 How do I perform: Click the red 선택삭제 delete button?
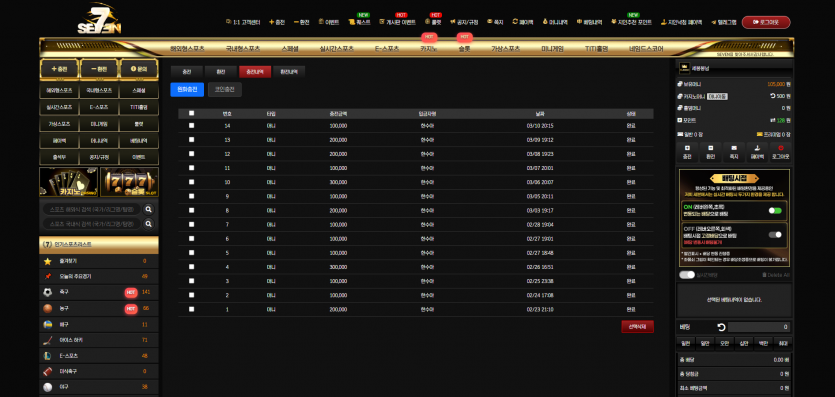pyautogui.click(x=637, y=327)
